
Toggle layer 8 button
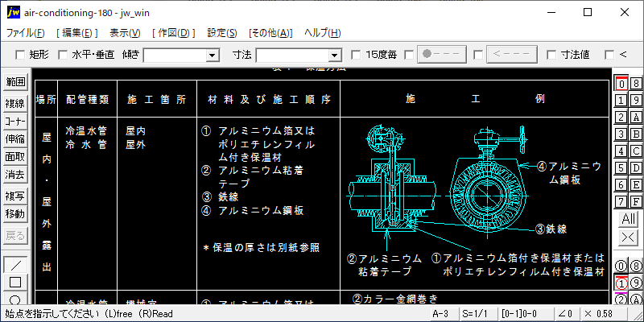pos(636,84)
